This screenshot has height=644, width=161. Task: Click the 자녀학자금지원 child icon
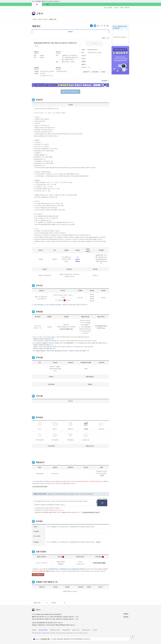(40, 435)
